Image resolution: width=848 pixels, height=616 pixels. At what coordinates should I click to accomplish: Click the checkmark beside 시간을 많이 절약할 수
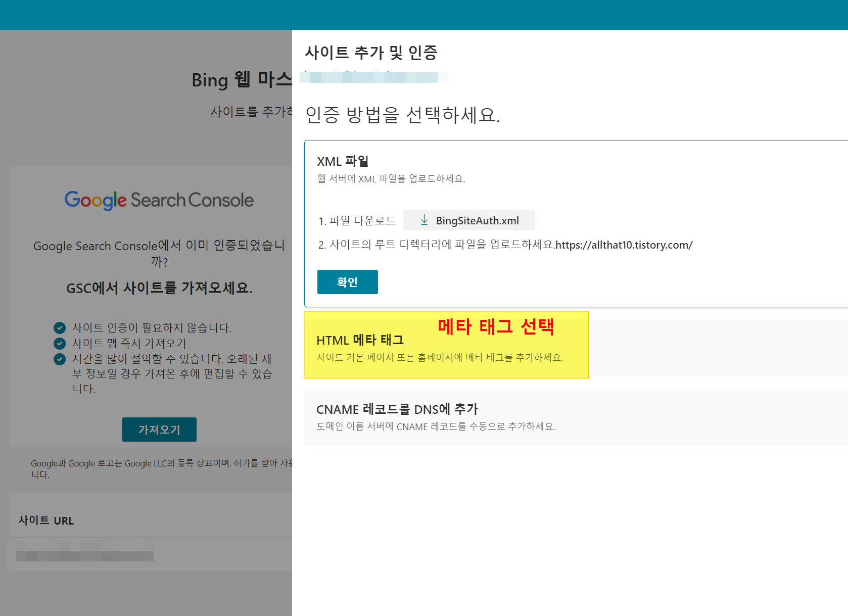(60, 359)
